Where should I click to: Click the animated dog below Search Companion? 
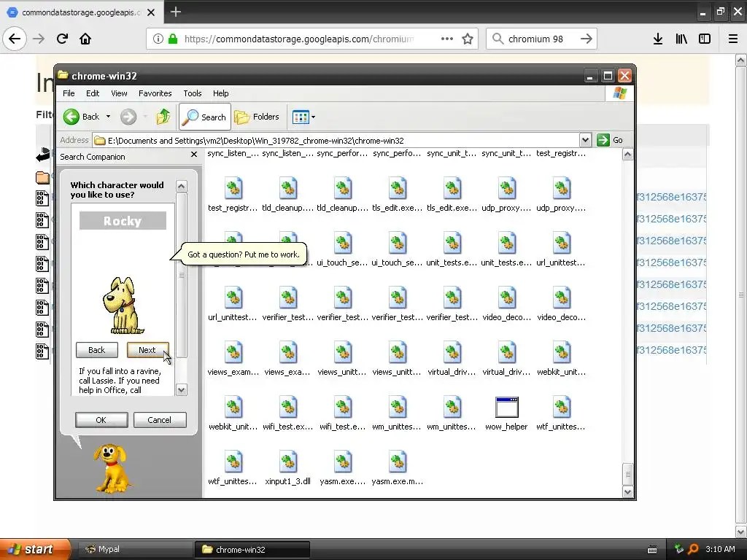click(x=112, y=469)
